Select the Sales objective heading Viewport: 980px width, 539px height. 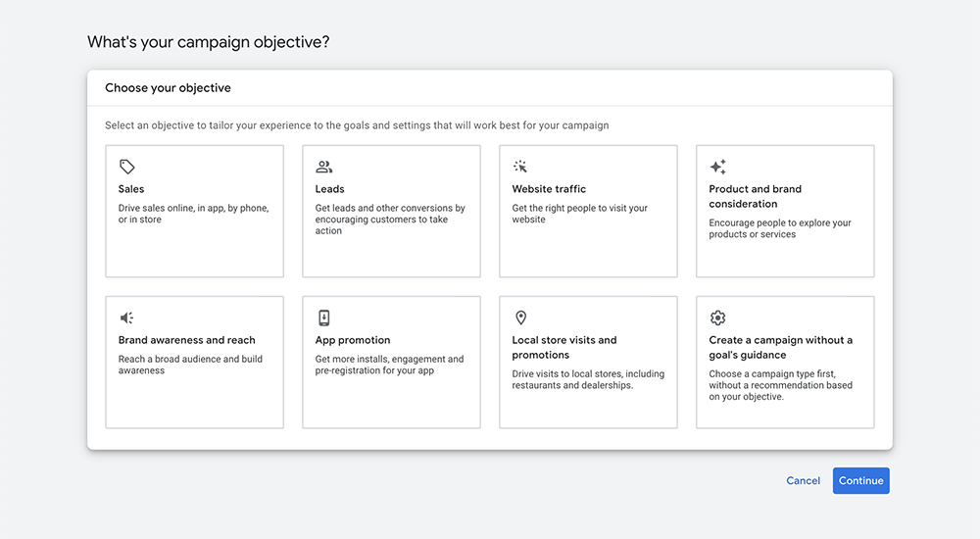coord(131,189)
